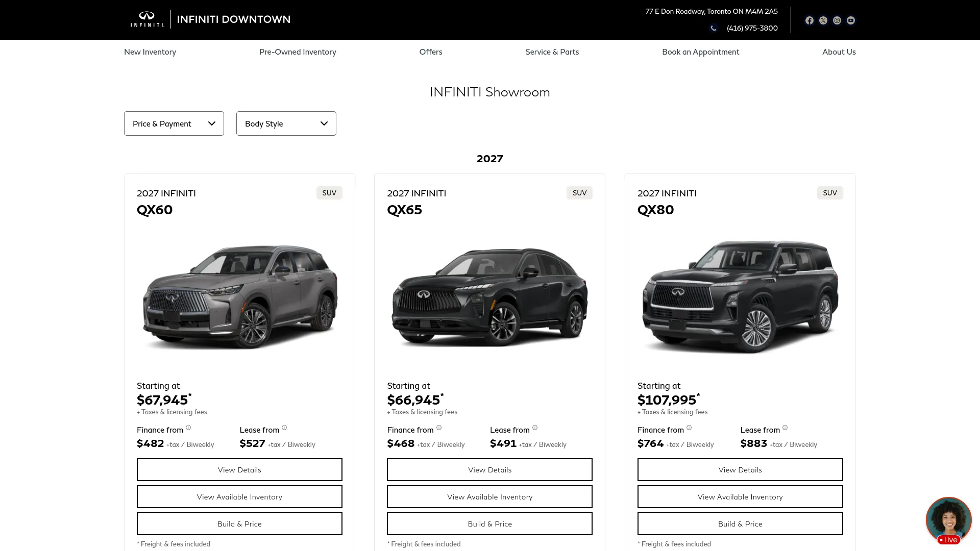Click the phone icon beside dealership number
Screen dimensions: 980x551
pos(714,28)
